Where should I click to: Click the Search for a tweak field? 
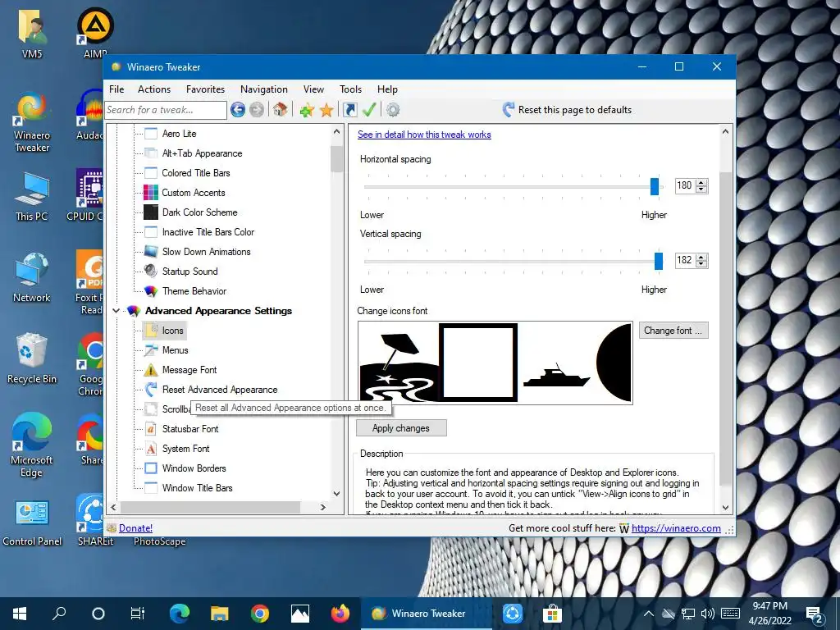(x=166, y=110)
